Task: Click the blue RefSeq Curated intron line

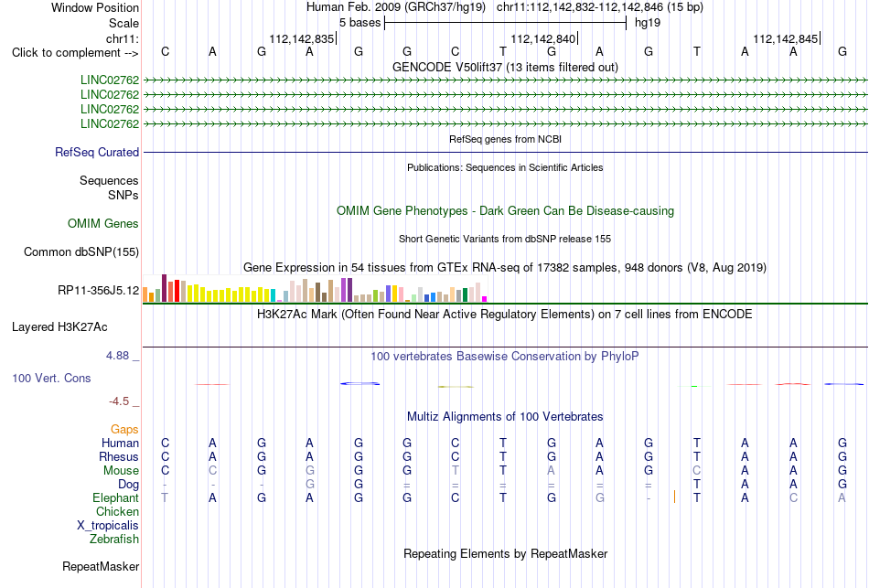Action: 505,152
